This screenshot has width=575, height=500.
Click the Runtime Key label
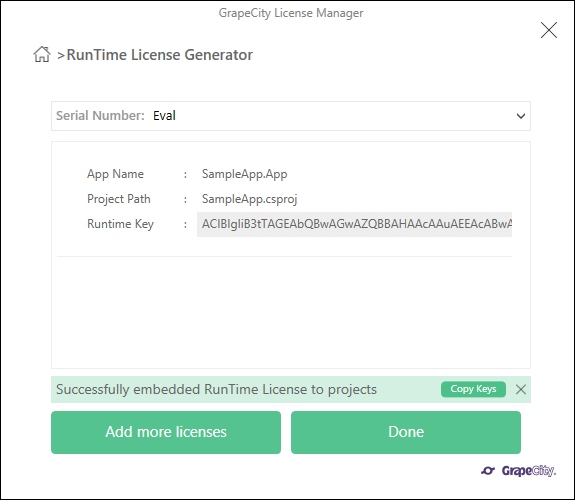click(x=120, y=224)
